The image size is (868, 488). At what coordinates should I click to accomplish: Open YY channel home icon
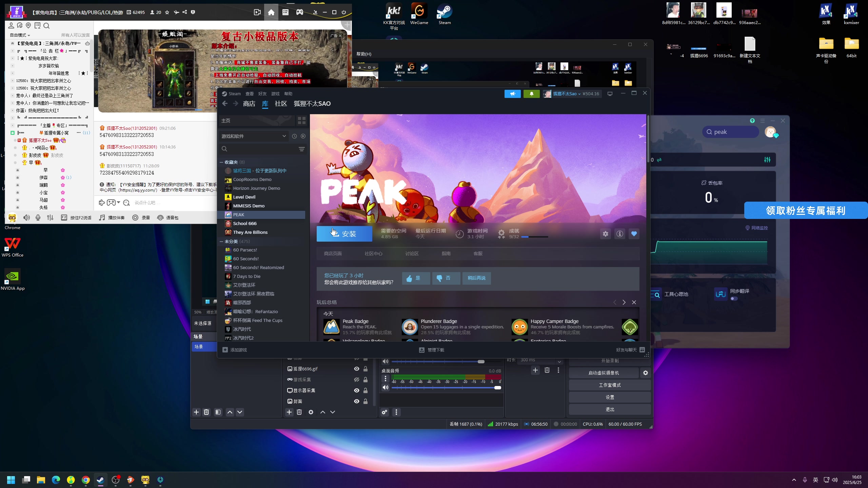pos(271,12)
